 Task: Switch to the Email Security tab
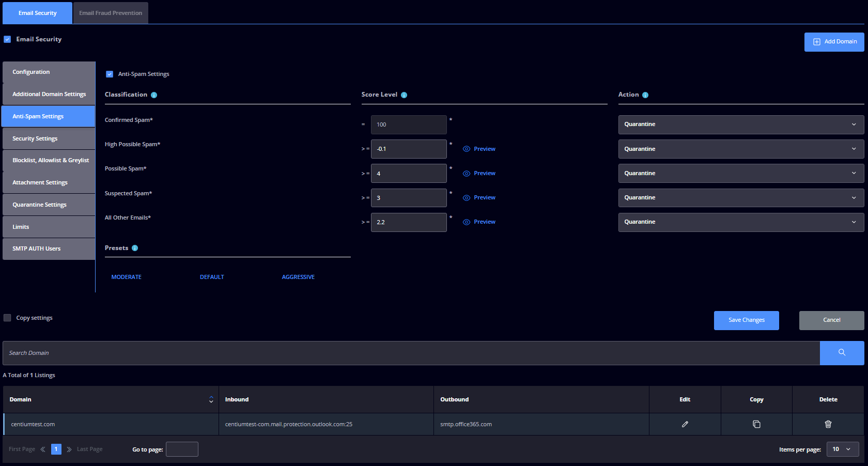(37, 13)
